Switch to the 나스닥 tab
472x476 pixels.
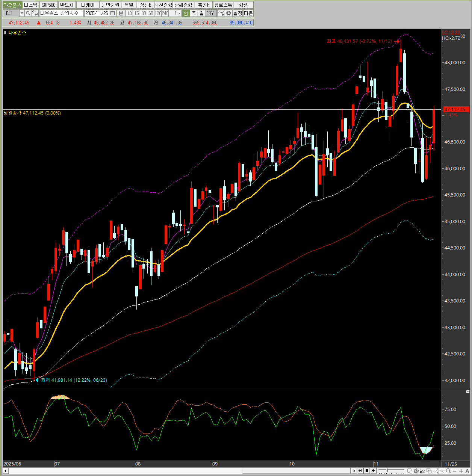pyautogui.click(x=31, y=5)
